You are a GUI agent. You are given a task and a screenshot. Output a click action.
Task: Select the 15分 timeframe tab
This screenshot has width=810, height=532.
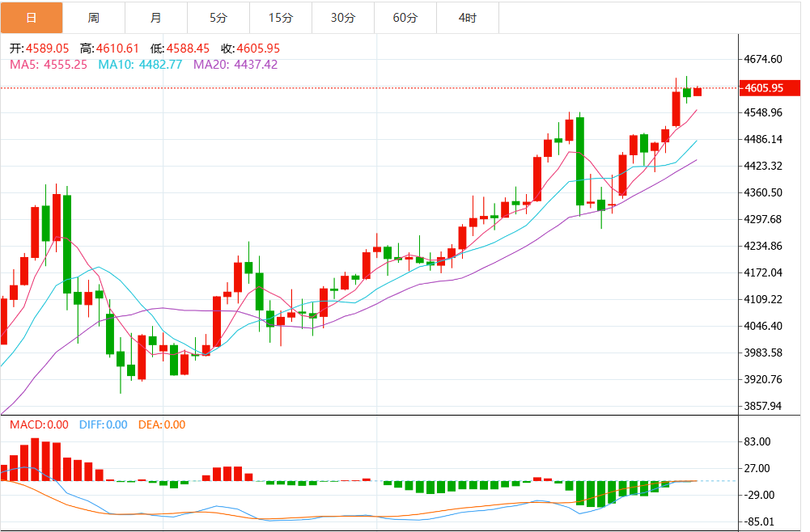(x=281, y=17)
